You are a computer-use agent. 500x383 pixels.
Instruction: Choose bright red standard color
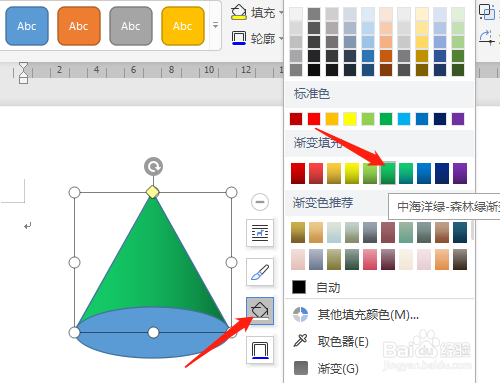(x=314, y=119)
